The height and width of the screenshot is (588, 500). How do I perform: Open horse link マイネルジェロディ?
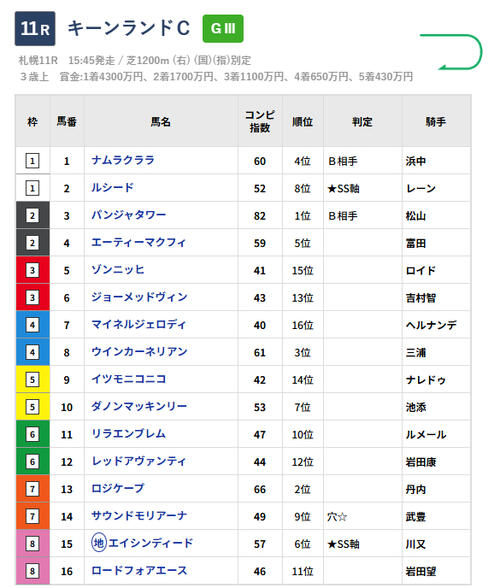coord(139,324)
